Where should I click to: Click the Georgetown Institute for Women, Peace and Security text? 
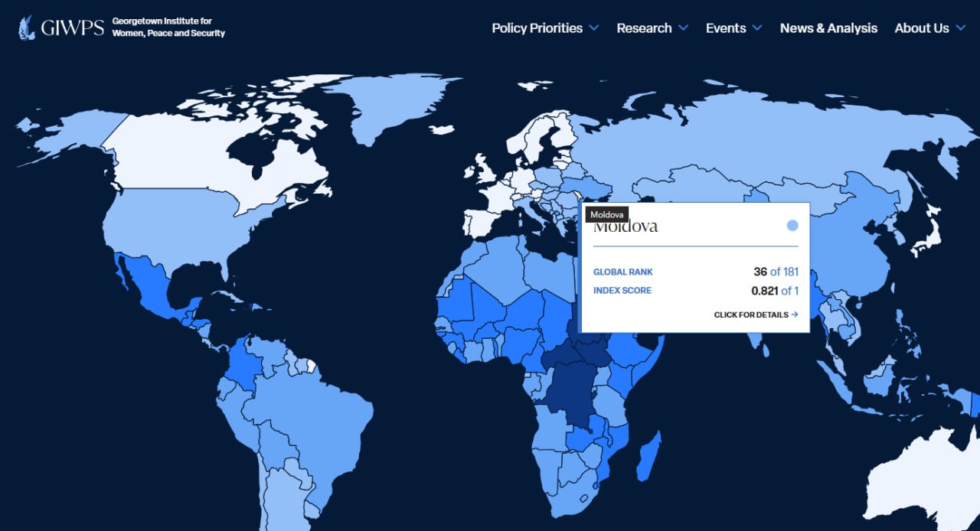pyautogui.click(x=168, y=28)
